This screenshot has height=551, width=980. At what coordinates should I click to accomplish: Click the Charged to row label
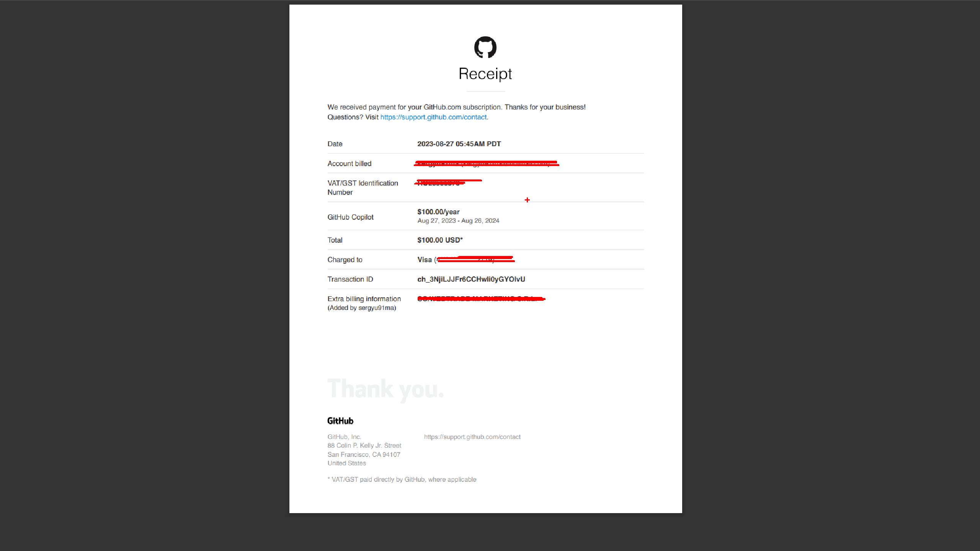tap(345, 259)
